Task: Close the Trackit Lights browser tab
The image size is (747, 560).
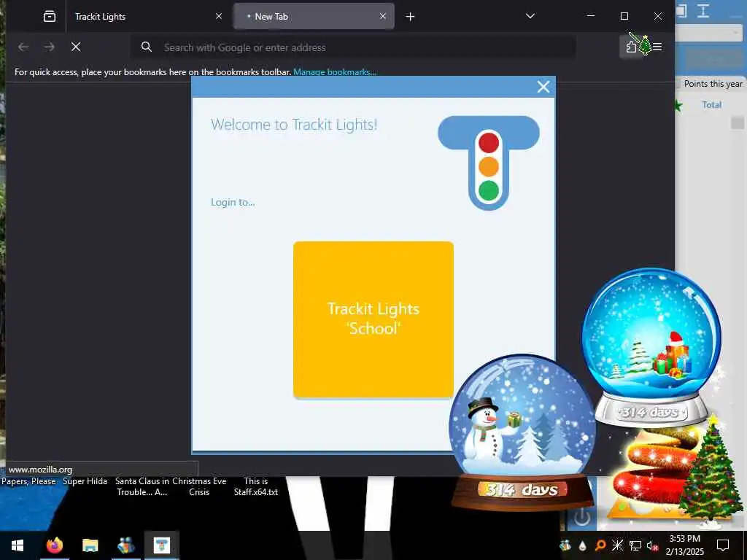Action: [x=219, y=16]
